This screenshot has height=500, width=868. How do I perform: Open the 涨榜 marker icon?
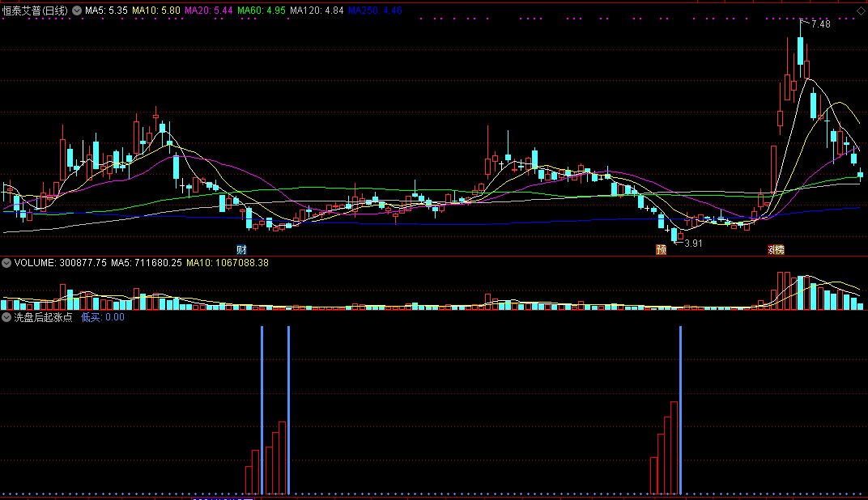tap(777, 250)
